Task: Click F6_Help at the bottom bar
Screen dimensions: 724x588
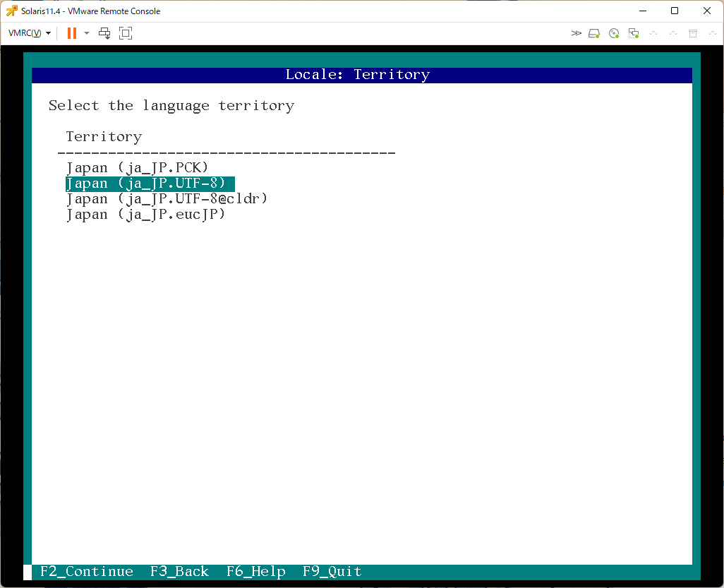Action: (256, 571)
